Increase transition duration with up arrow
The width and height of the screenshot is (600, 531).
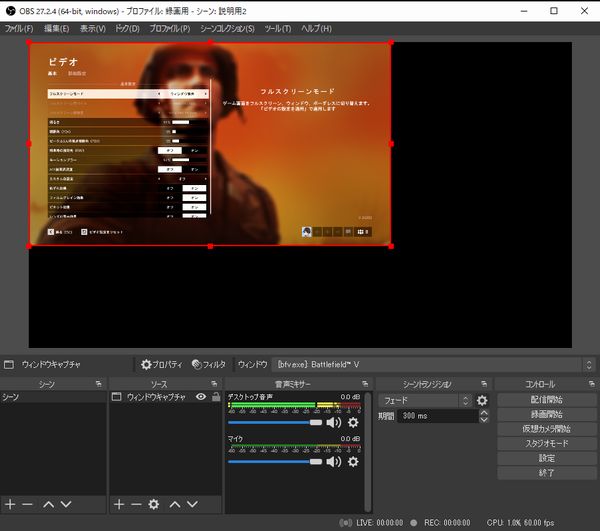point(484,412)
